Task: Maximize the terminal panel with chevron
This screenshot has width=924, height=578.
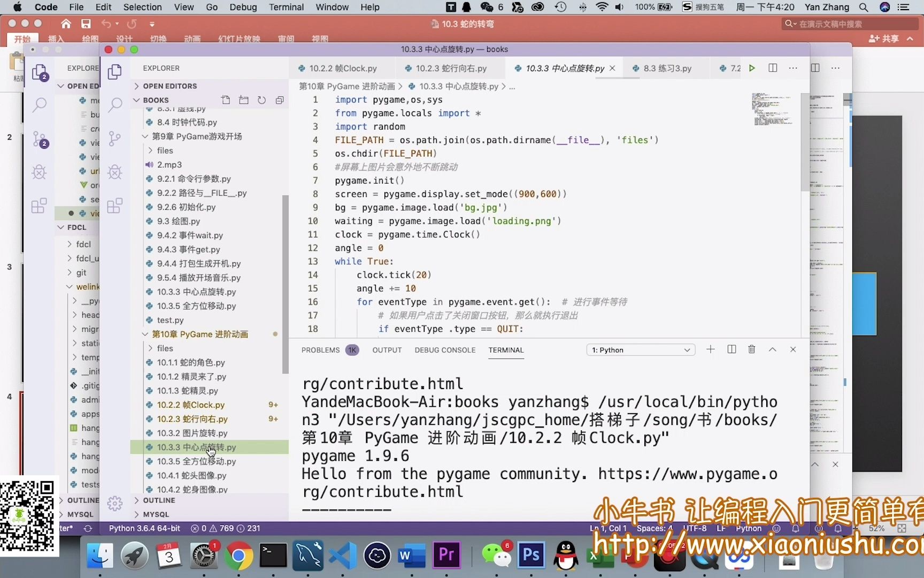Action: [x=772, y=349]
